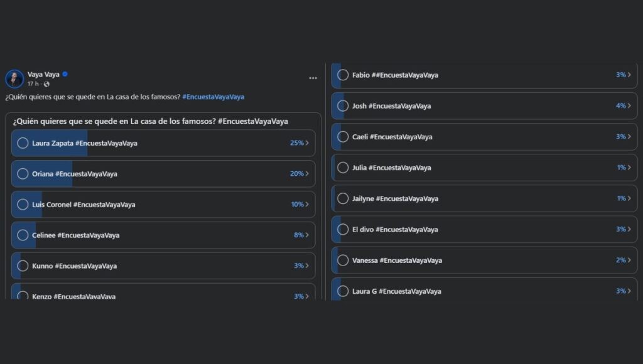Show voters chevron for Caeli 3%

pyautogui.click(x=629, y=137)
